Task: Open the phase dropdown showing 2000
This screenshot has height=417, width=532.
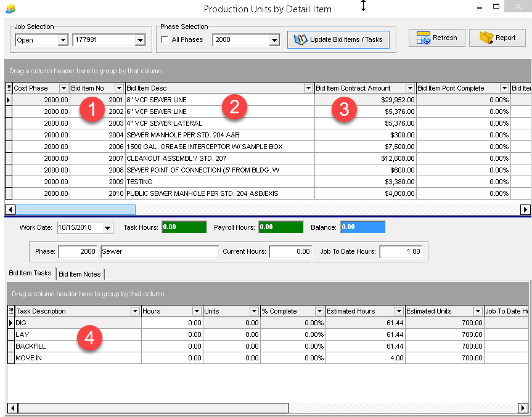Action: coord(274,40)
